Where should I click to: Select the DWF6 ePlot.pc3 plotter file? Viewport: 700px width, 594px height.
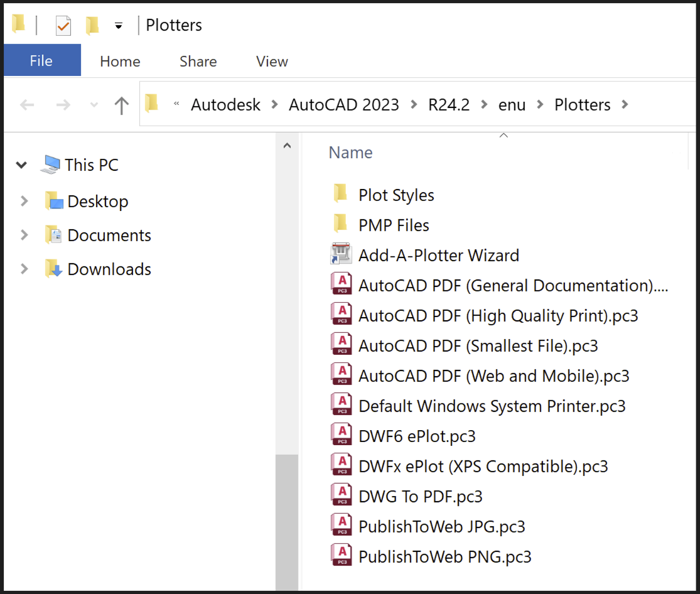click(416, 436)
